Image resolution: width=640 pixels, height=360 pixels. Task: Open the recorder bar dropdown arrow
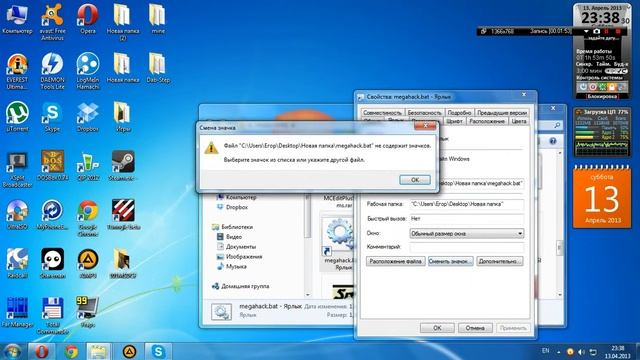pyautogui.click(x=587, y=31)
